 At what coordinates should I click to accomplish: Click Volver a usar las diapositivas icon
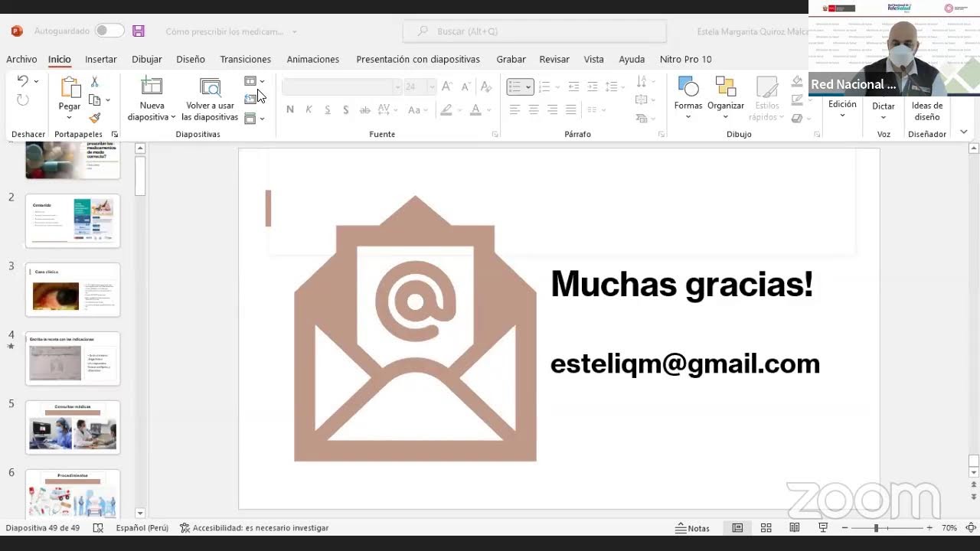coord(210,86)
